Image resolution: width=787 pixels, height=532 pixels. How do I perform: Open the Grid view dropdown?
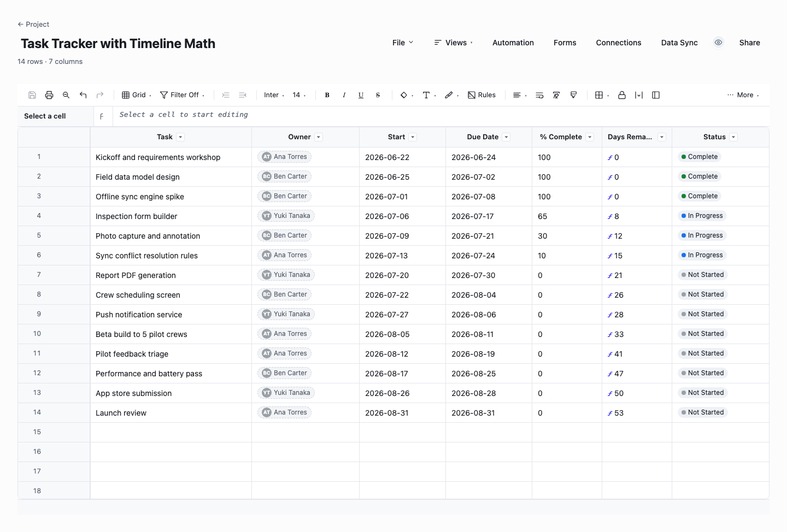[137, 95]
